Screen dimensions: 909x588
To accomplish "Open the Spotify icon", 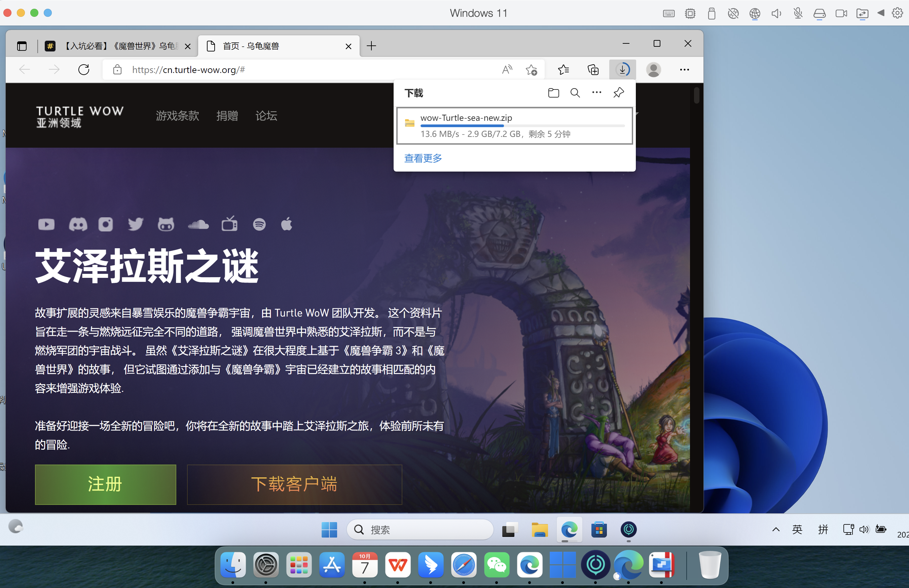I will pos(259,224).
